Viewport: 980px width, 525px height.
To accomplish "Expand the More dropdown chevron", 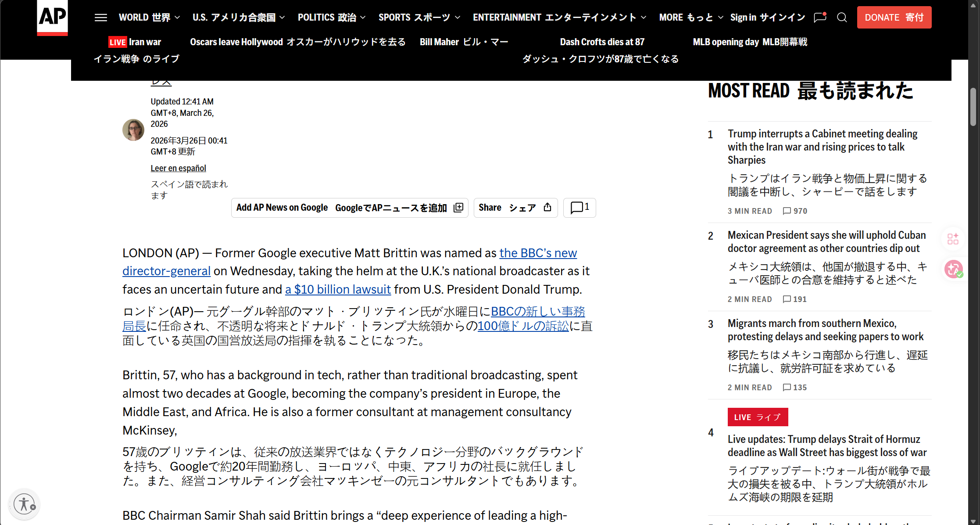I will pyautogui.click(x=721, y=18).
